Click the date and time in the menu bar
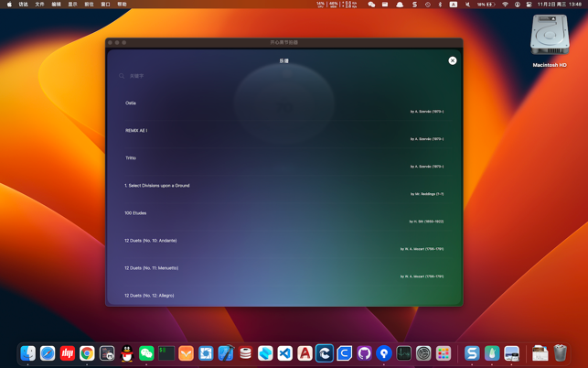The image size is (588, 368). 559,5
